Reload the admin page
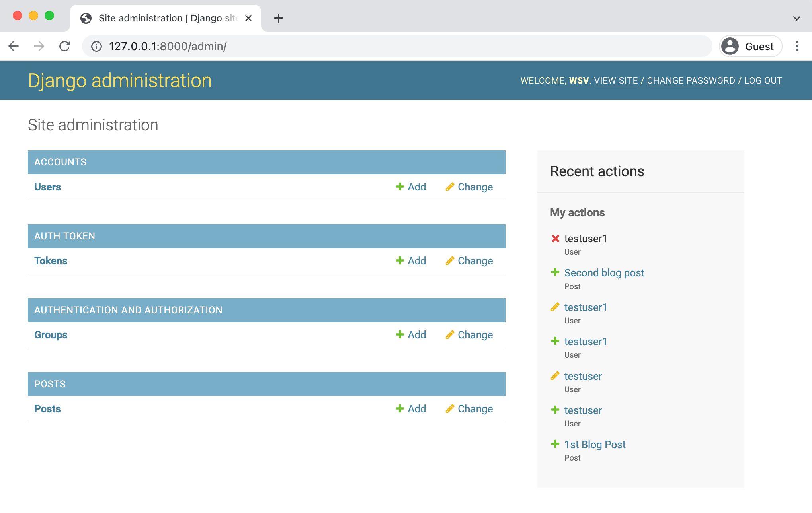 (x=64, y=46)
